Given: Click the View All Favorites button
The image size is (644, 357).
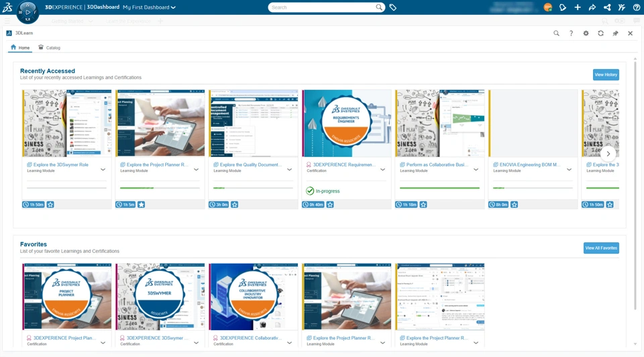Looking at the screenshot, I should (x=601, y=248).
